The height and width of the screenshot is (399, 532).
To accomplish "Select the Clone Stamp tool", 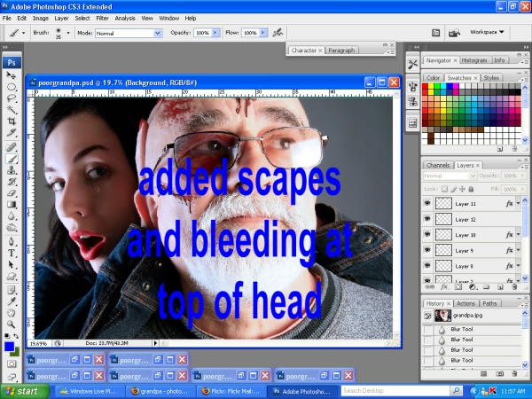I will point(12,170).
